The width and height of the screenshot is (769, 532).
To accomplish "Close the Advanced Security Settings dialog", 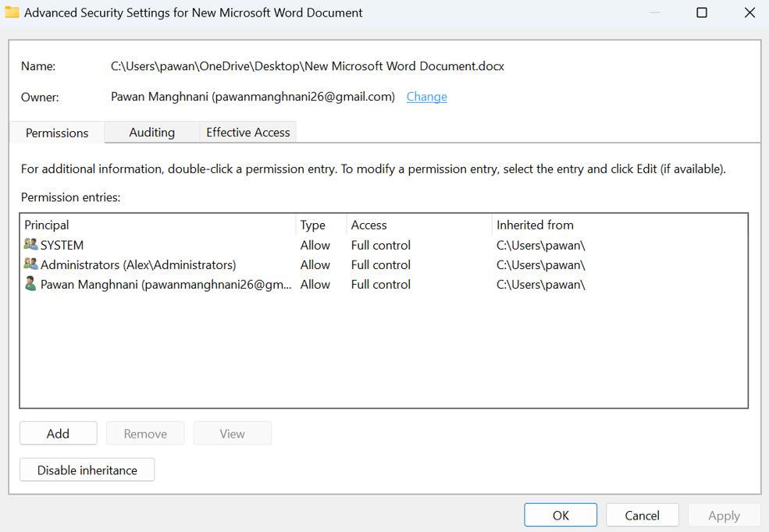I will pyautogui.click(x=749, y=12).
